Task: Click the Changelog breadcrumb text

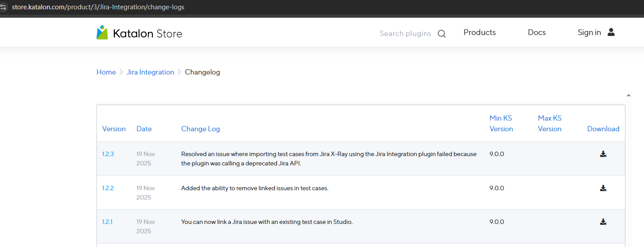Action: point(202,72)
